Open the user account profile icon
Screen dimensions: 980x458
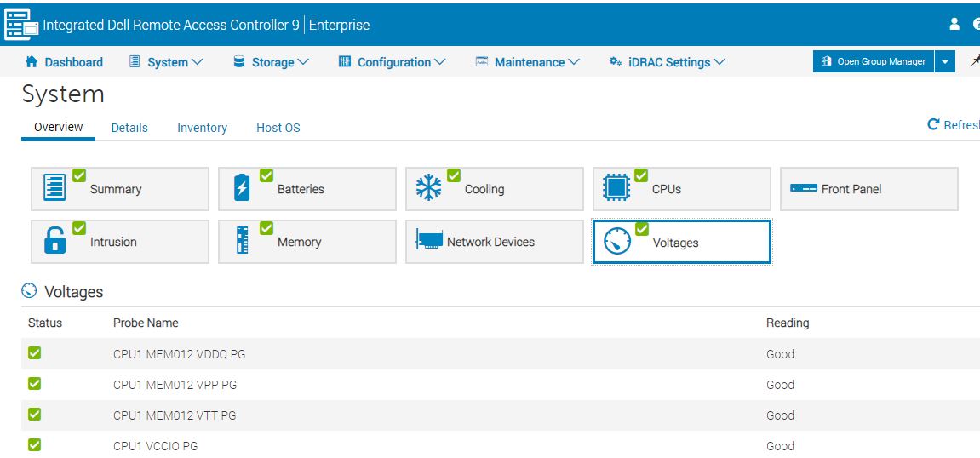(x=954, y=25)
